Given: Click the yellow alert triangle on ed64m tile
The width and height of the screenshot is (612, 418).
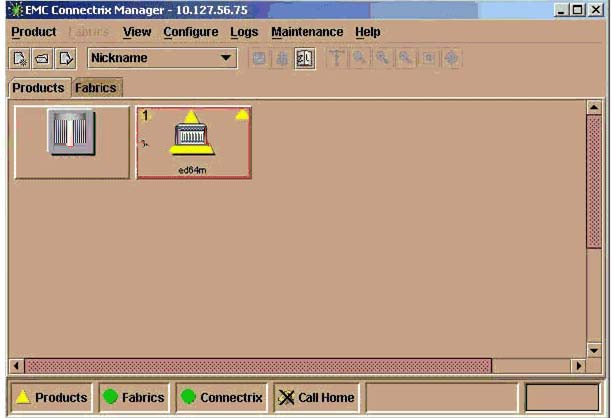Looking at the screenshot, I should 242,115.
